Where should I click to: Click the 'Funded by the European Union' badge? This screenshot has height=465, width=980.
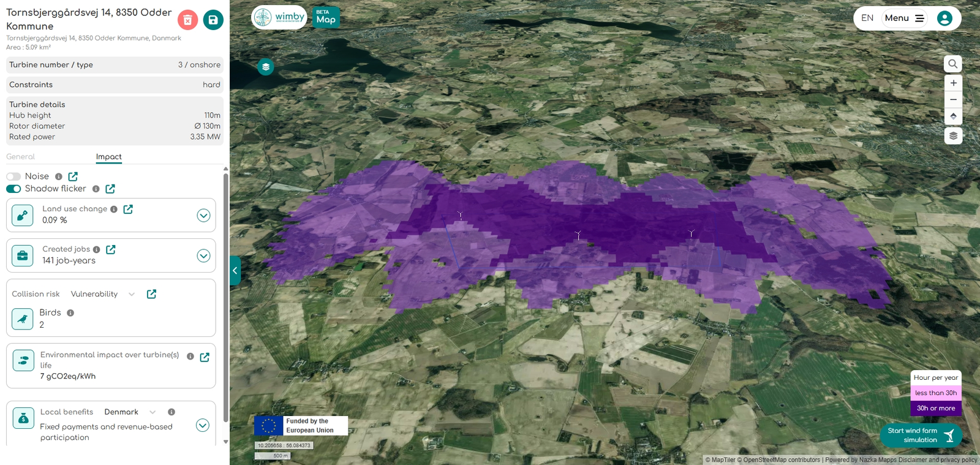click(x=301, y=426)
